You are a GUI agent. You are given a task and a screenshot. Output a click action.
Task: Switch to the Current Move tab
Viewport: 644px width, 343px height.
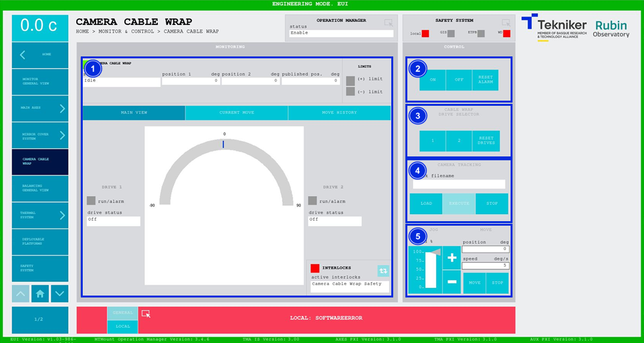(x=237, y=113)
